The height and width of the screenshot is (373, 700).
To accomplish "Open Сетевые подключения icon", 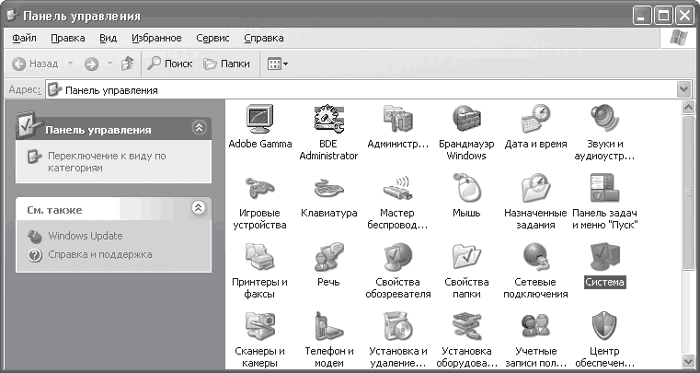I will 536,257.
